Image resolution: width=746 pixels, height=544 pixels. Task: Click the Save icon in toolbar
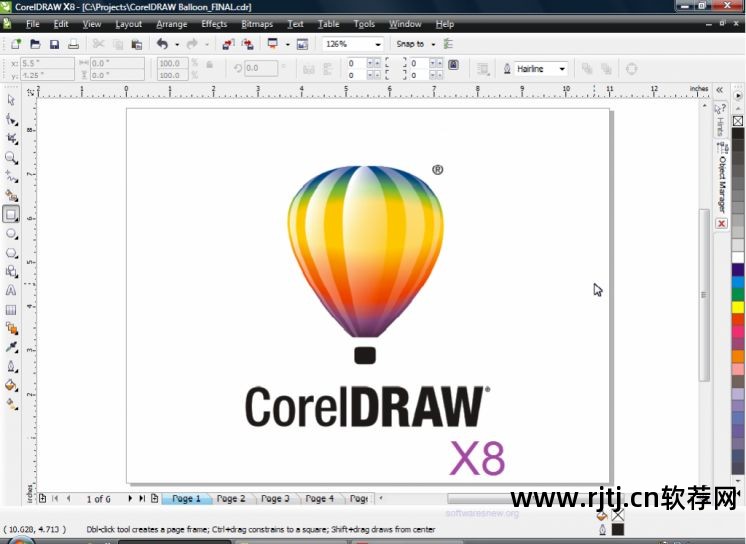54,44
